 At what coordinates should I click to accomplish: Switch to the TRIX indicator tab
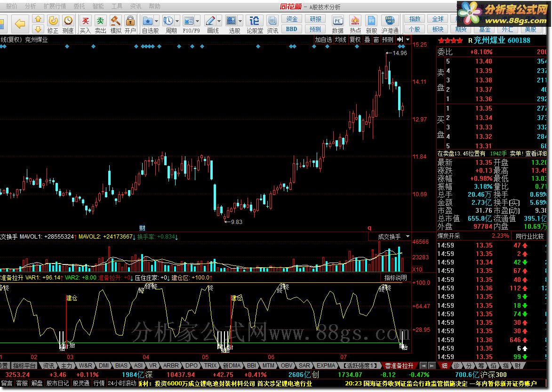coord(210,366)
